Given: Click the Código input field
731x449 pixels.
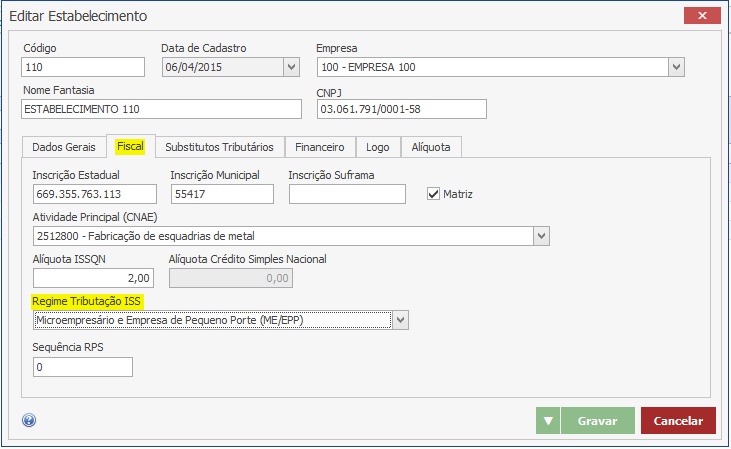Looking at the screenshot, I should [x=82, y=67].
